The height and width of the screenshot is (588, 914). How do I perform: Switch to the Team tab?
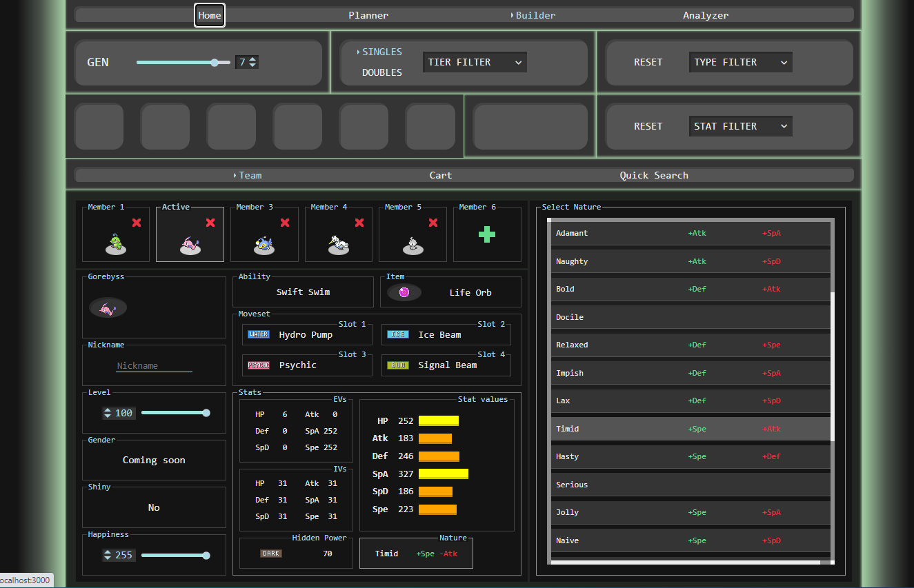coord(250,175)
